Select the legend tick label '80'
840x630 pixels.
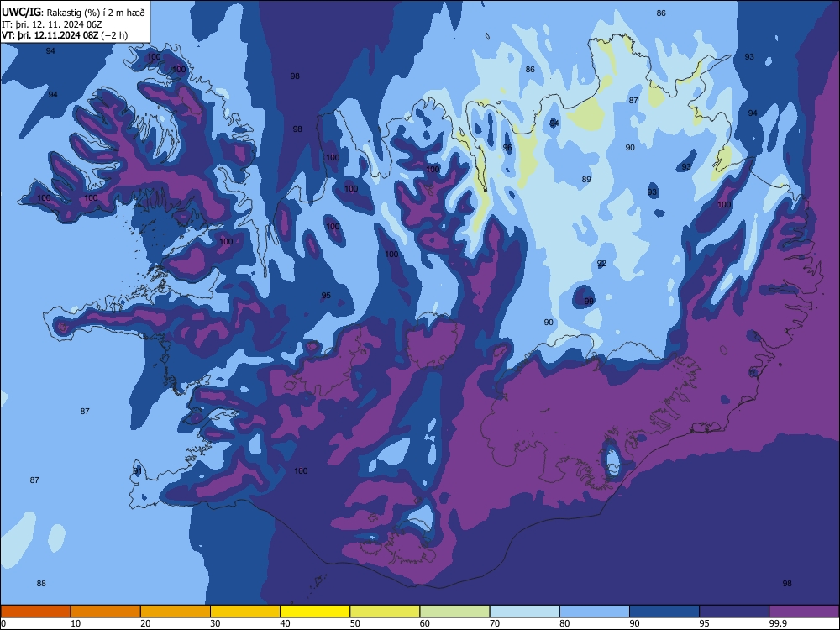click(x=564, y=623)
